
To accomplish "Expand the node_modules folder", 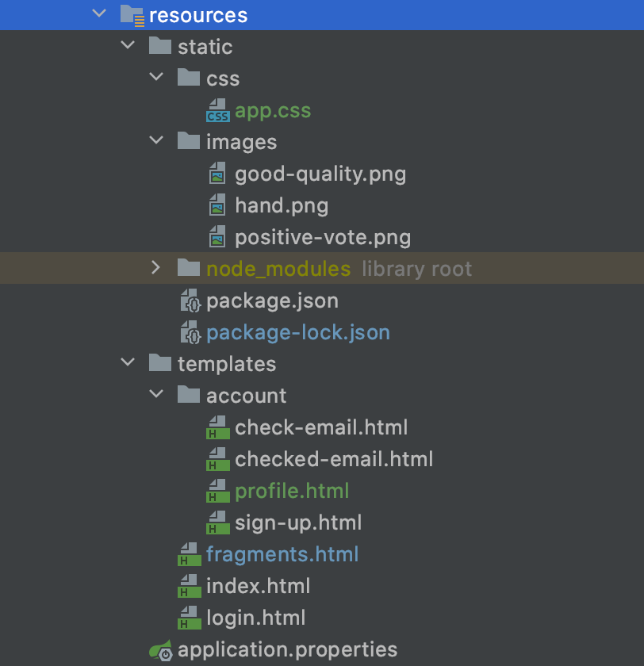I will [x=155, y=269].
